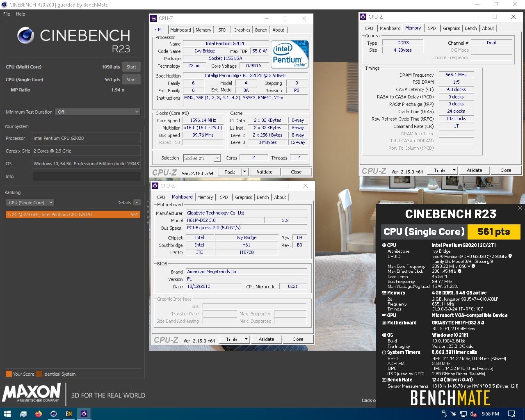Click the CPU-Z icon in the Memory window title bar
525x420 pixels.
pyautogui.click(x=363, y=17)
